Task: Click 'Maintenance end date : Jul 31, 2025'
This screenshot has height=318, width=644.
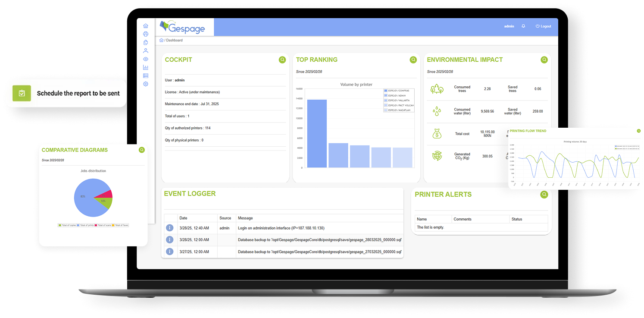Action: 192,104
